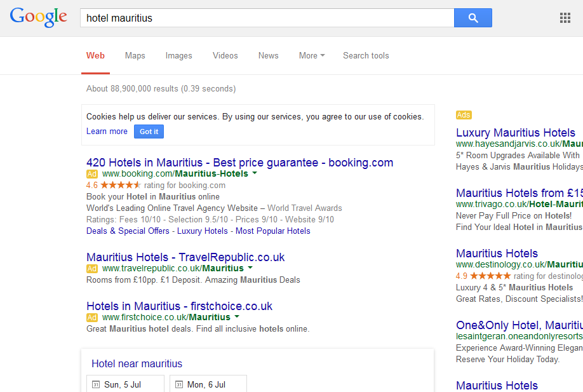Click About 88,900,000 results text

(x=161, y=88)
